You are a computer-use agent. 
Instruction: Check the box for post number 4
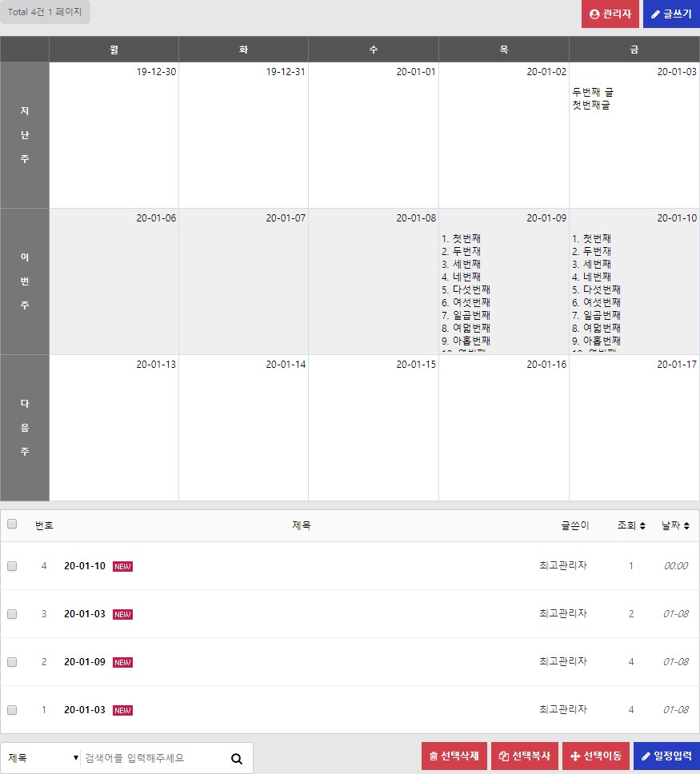[x=12, y=566]
